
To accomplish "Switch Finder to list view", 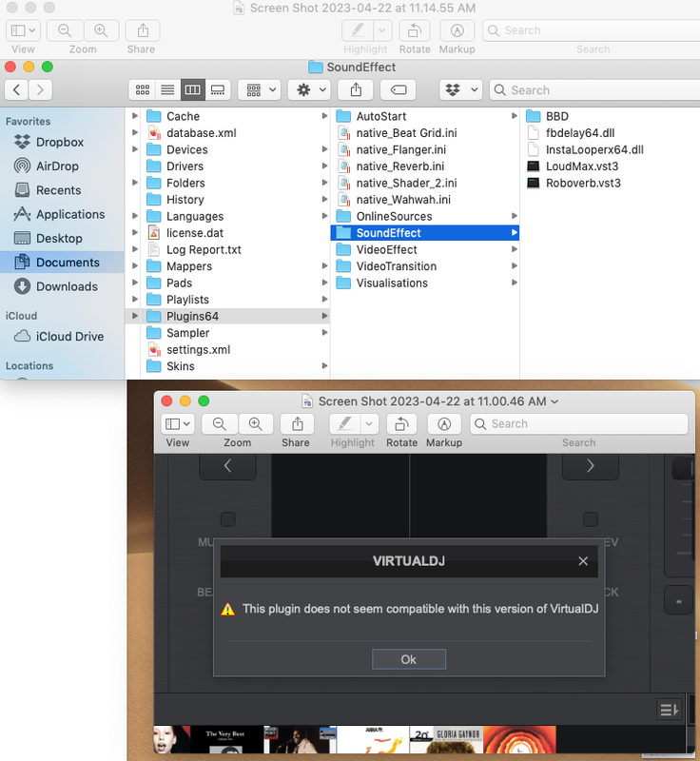I will point(167,89).
